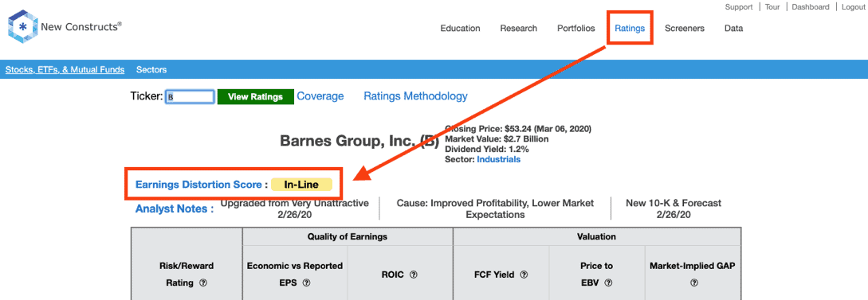Viewport: 868px width, 300px height.
Task: Select Stocks, ETFs, & Mutual Funds tab
Action: pos(65,69)
